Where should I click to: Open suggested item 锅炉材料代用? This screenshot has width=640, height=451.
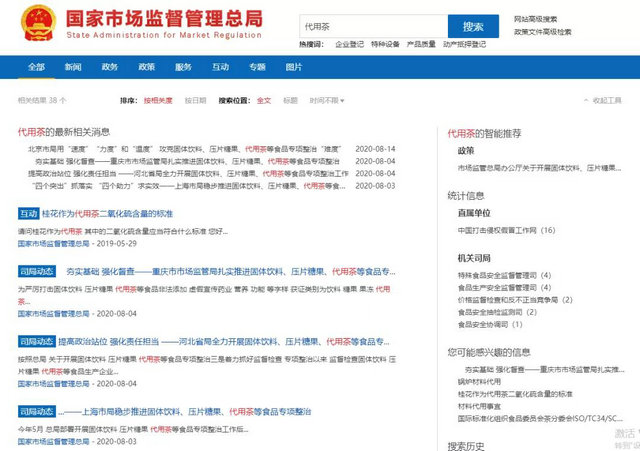(x=482, y=382)
